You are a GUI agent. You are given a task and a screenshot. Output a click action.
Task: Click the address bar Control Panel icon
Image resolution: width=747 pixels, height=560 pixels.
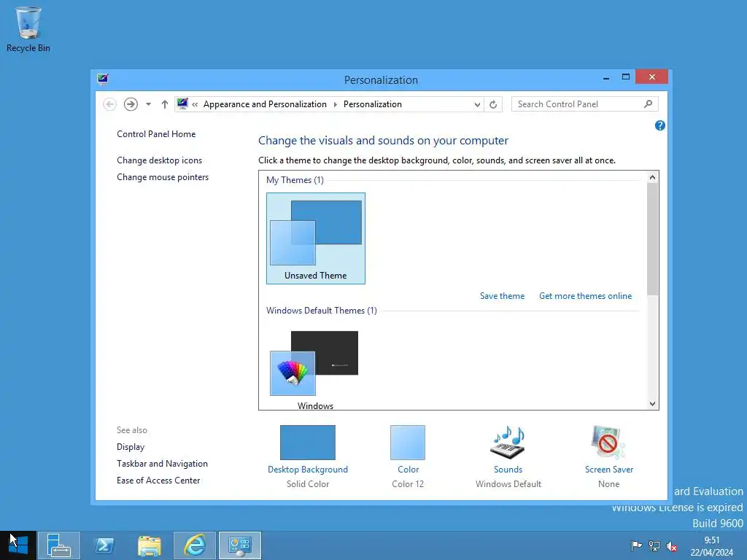click(x=182, y=104)
